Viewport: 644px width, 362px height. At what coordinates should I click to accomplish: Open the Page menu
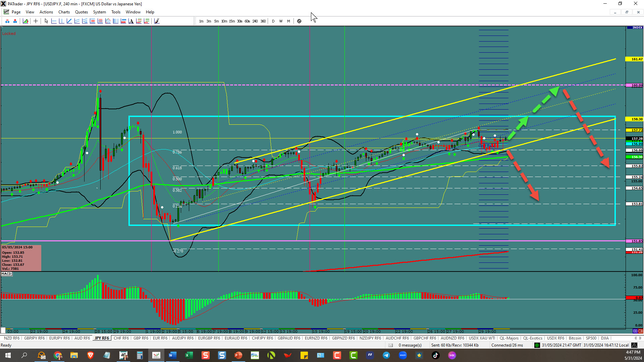pos(16,12)
